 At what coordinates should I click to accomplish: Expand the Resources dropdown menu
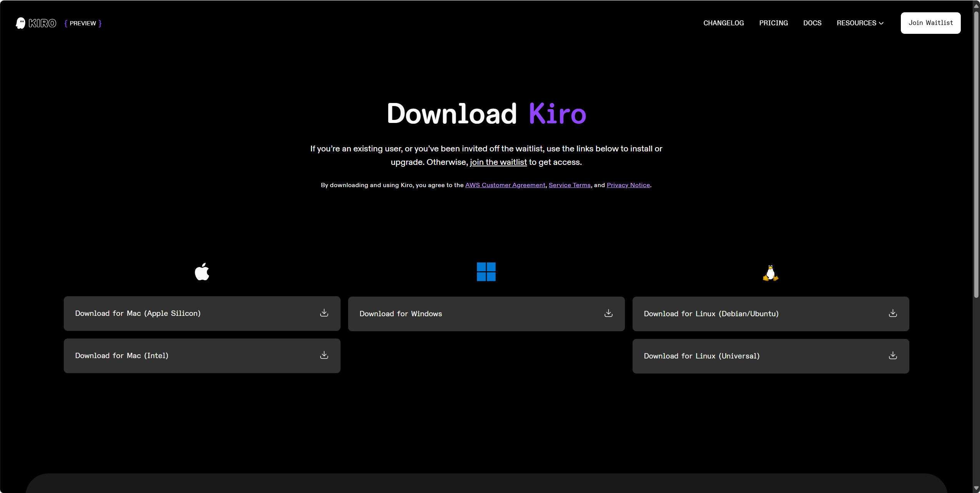click(x=860, y=23)
